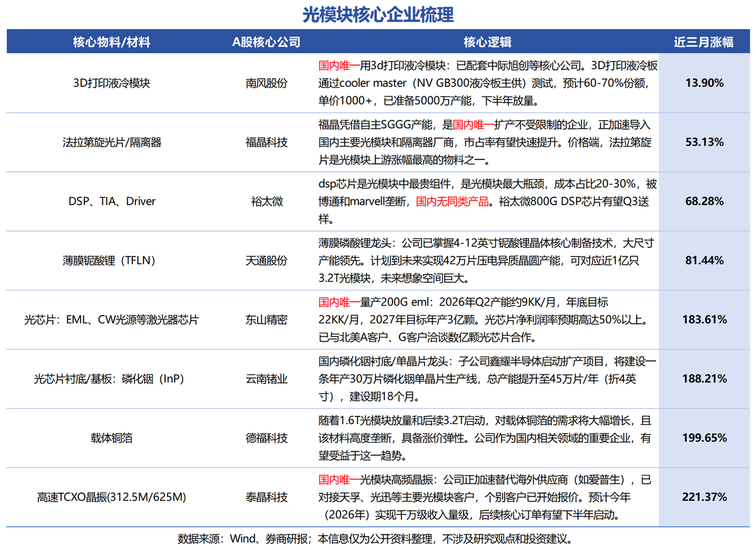Click the 68.28% value
756x550 pixels.
[704, 202]
